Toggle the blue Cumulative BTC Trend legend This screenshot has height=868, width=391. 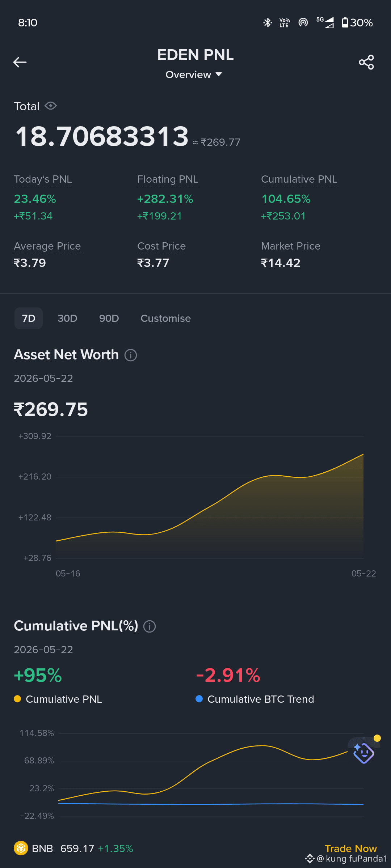click(x=255, y=699)
